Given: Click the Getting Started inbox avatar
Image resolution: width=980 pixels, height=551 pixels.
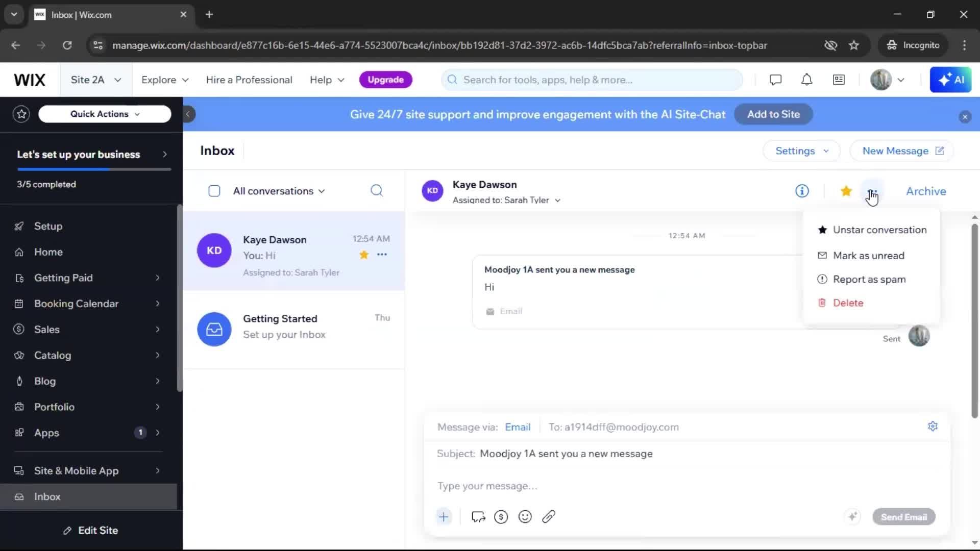Looking at the screenshot, I should [214, 330].
